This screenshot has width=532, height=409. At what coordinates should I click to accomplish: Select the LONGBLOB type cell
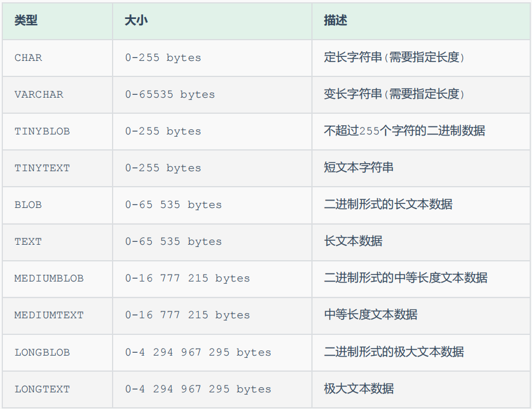pos(42,352)
